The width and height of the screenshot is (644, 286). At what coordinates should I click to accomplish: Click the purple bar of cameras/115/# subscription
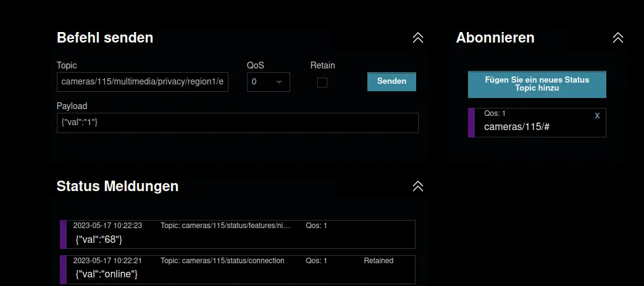tap(471, 123)
